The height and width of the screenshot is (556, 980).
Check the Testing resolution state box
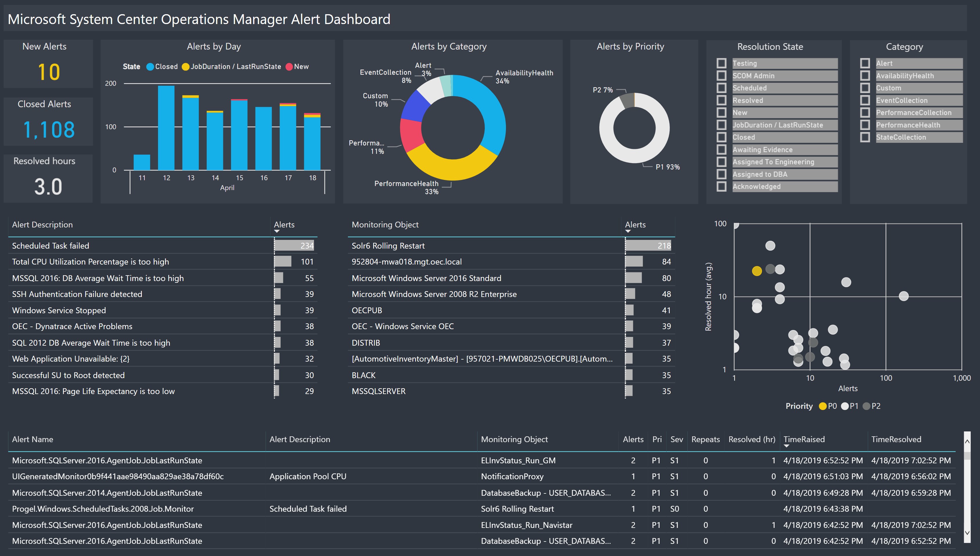click(721, 63)
